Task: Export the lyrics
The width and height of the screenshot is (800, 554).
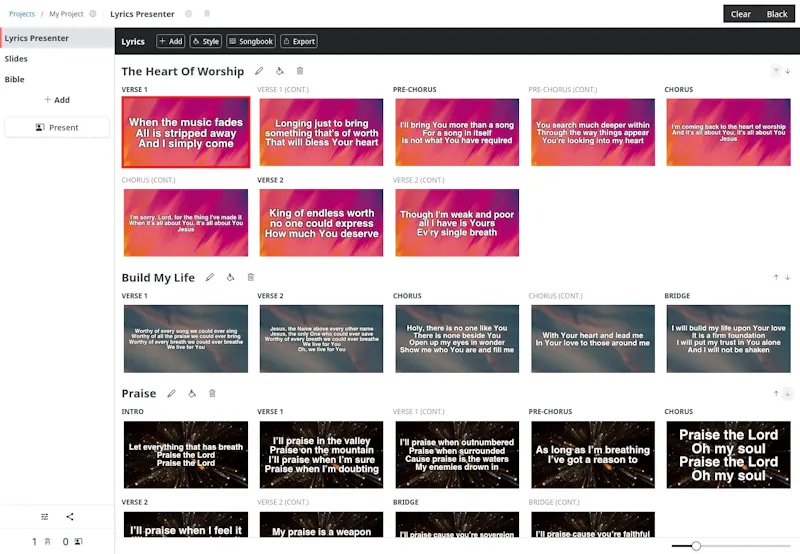Action: click(x=298, y=41)
